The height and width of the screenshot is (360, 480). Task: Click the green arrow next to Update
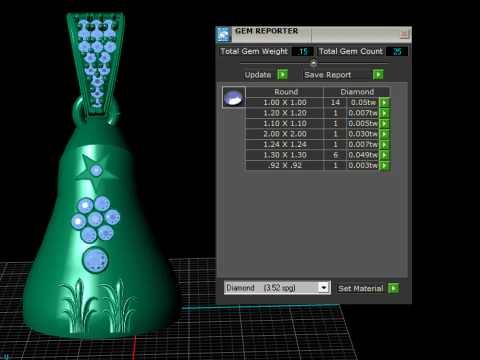tap(283, 74)
